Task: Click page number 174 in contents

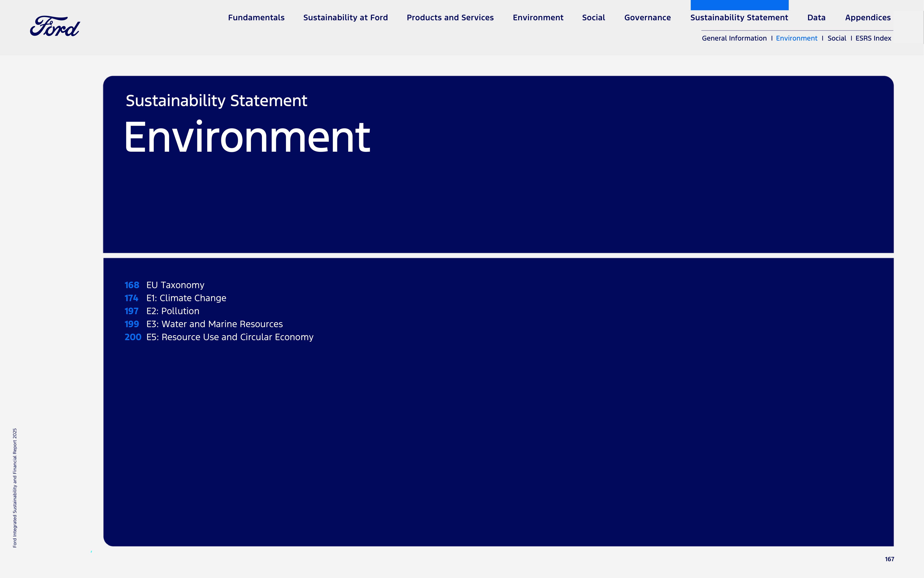Action: coord(131,298)
